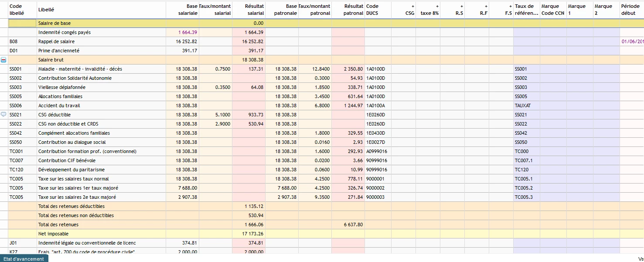Click Taxe sur les salaires 1er taux majoré

pos(78,188)
